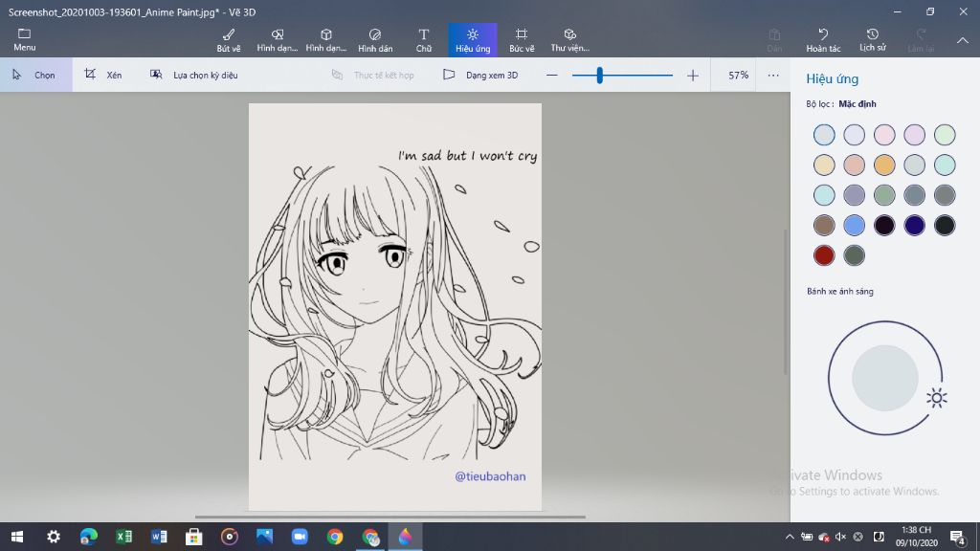The width and height of the screenshot is (980, 551).
Task: Click the 57% zoom value field
Action: click(738, 75)
